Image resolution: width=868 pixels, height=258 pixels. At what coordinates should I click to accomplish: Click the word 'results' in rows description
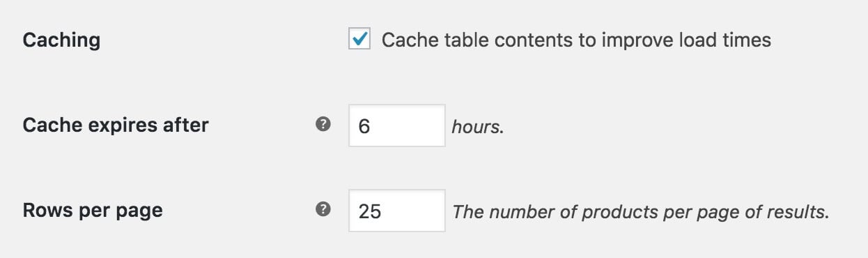pos(802,212)
